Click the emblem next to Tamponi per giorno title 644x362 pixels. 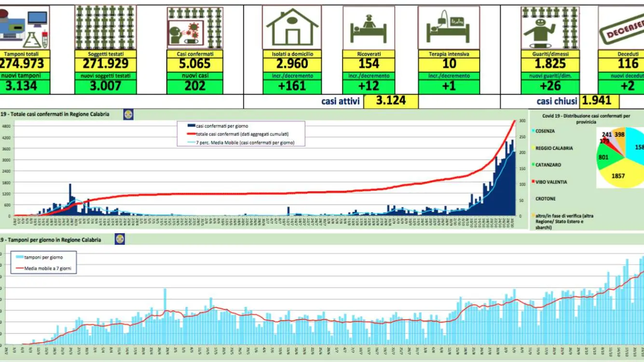click(x=119, y=239)
